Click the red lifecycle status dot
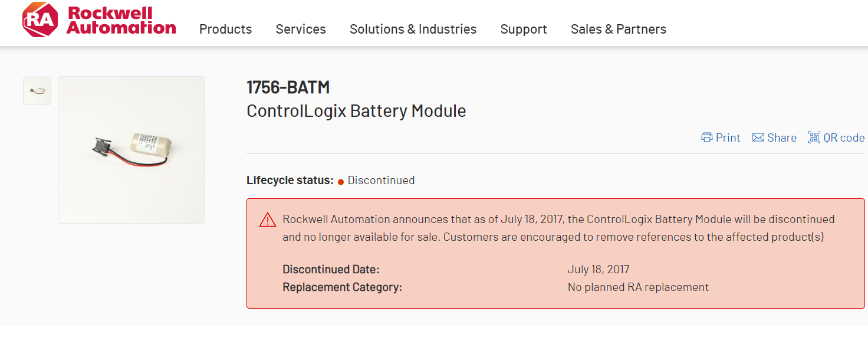Viewport: 868px width, 347px height. (x=341, y=182)
